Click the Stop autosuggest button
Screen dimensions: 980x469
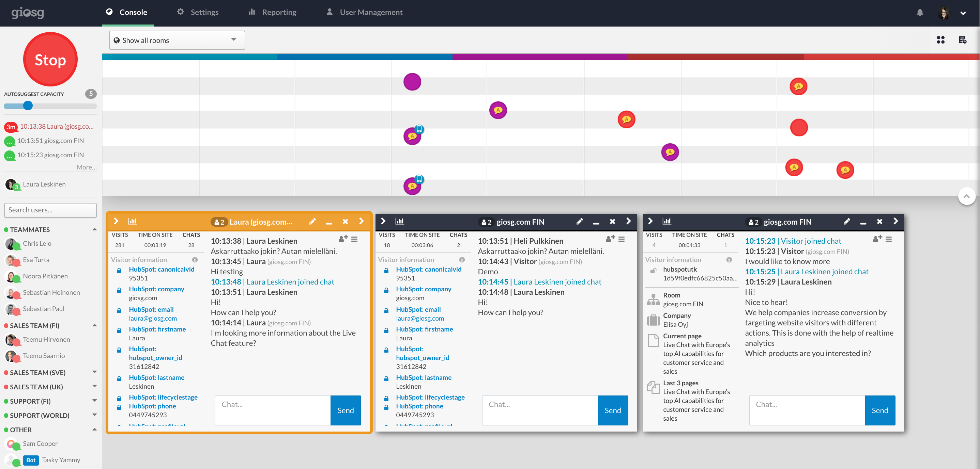pos(49,60)
